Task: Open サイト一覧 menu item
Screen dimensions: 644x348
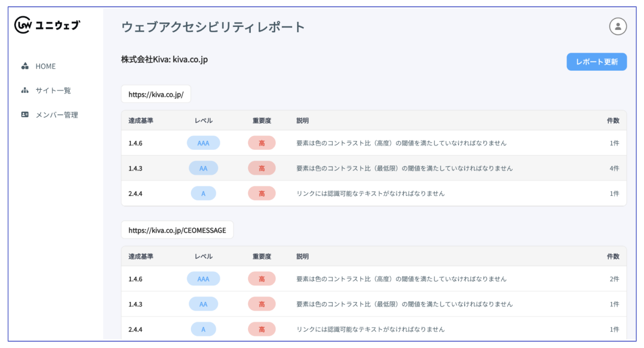Action: click(53, 91)
